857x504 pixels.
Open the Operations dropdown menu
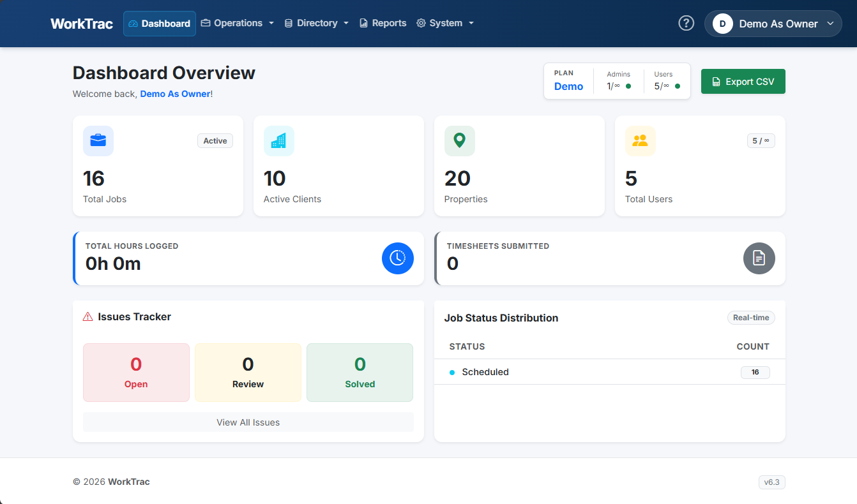coord(237,23)
